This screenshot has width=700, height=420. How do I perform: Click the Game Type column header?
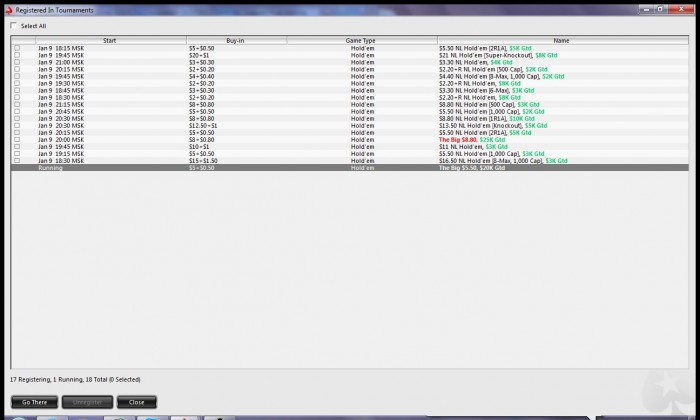coord(362,40)
